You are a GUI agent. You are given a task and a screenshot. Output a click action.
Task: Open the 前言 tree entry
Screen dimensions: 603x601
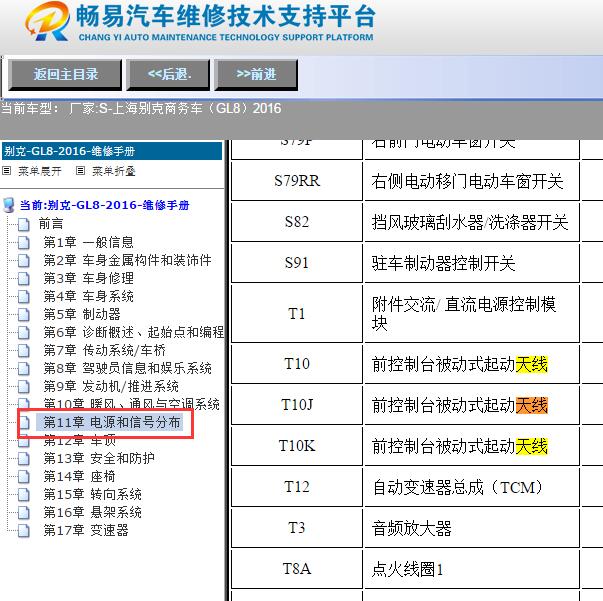coord(51,224)
